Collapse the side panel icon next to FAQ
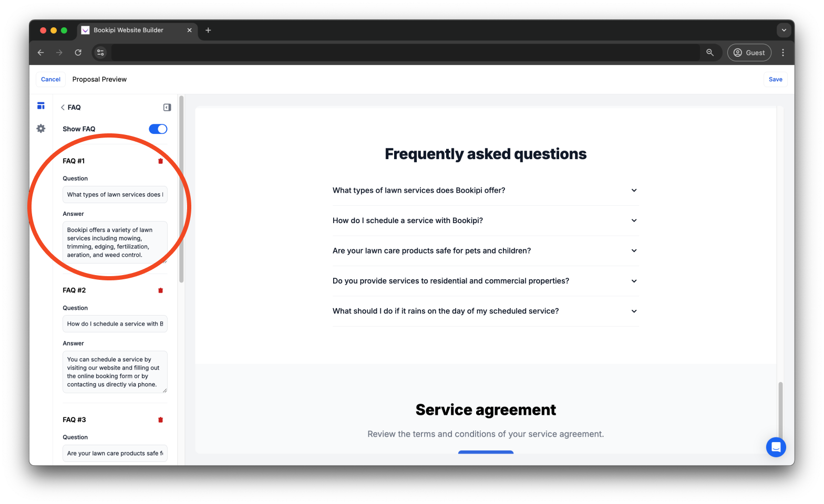 coord(167,108)
